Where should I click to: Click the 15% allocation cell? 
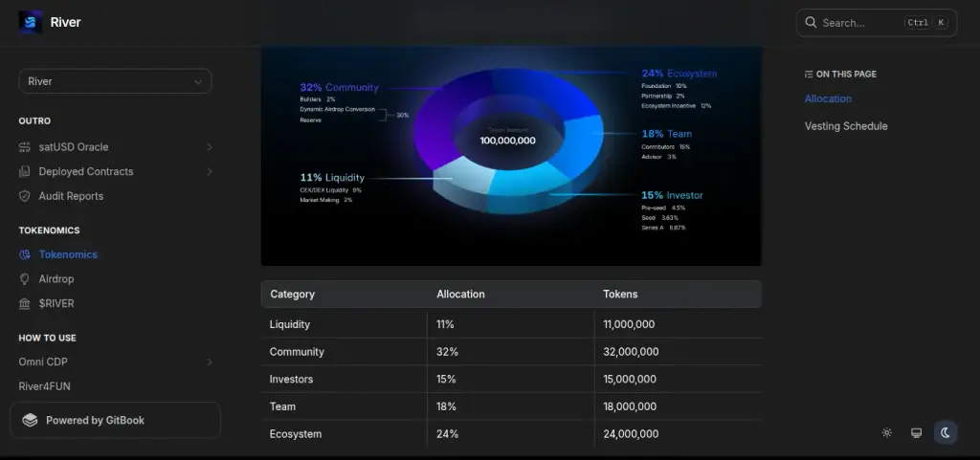(511, 380)
